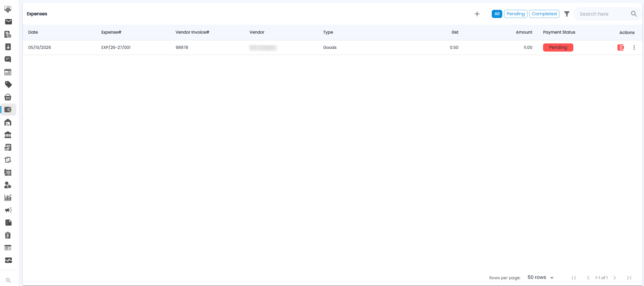Click the Payment Status column header
The width and height of the screenshot is (644, 286).
click(x=559, y=32)
